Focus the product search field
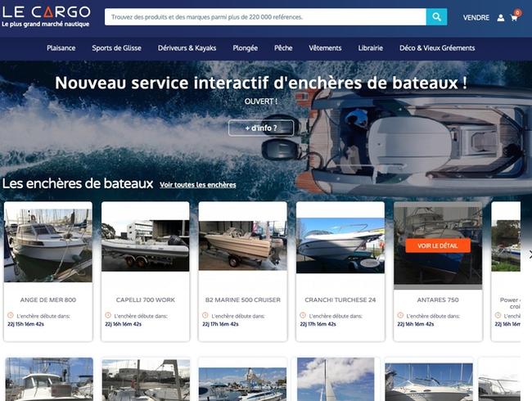 click(x=265, y=17)
